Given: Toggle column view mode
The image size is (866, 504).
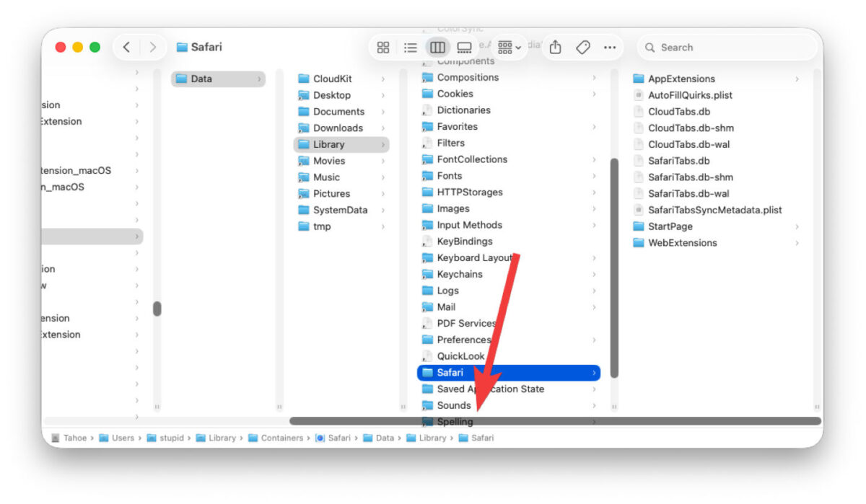Looking at the screenshot, I should pos(437,47).
